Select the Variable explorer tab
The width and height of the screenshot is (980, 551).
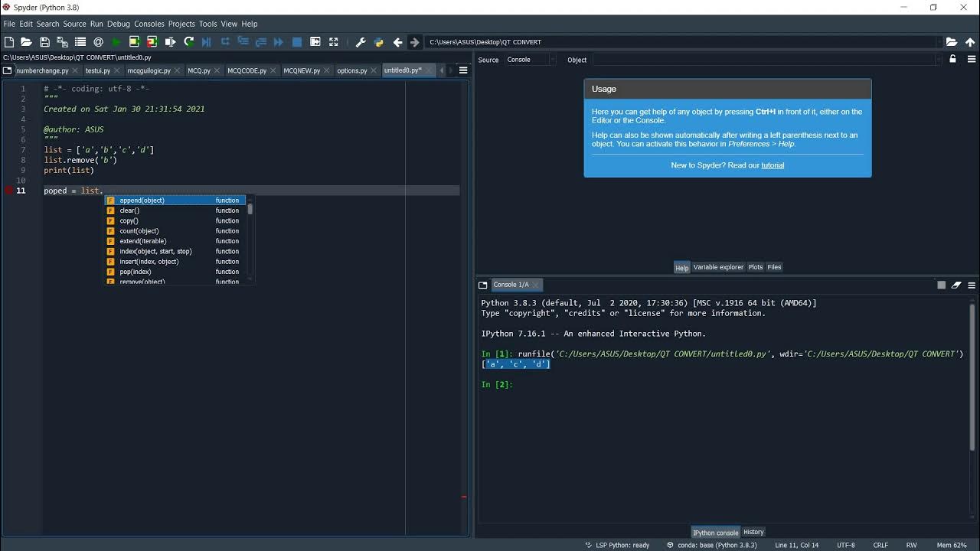[718, 267]
